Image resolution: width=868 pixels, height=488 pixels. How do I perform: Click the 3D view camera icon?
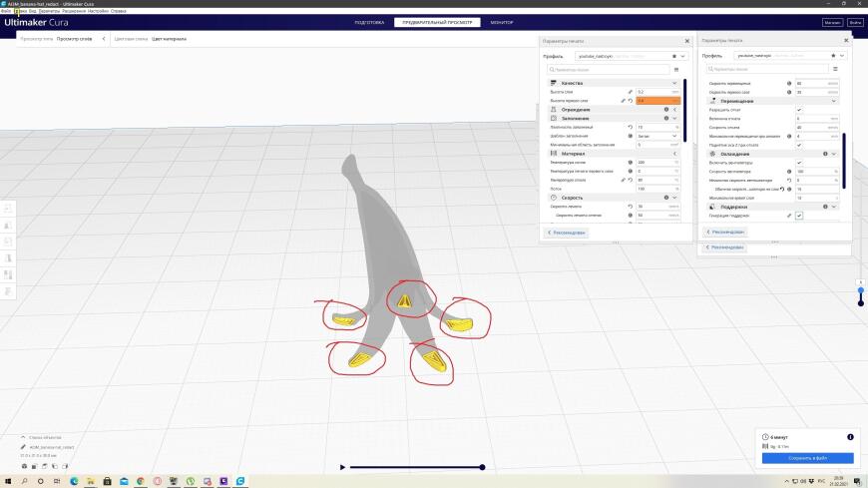click(x=24, y=466)
